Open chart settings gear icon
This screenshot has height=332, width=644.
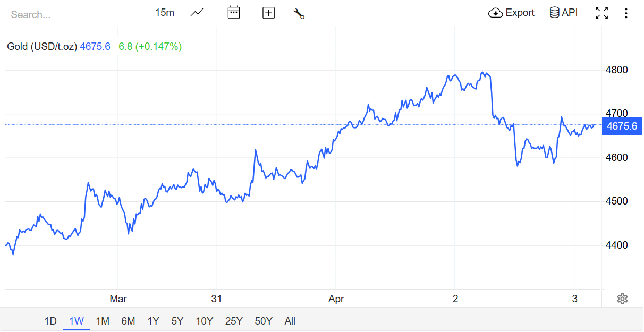pyautogui.click(x=622, y=299)
